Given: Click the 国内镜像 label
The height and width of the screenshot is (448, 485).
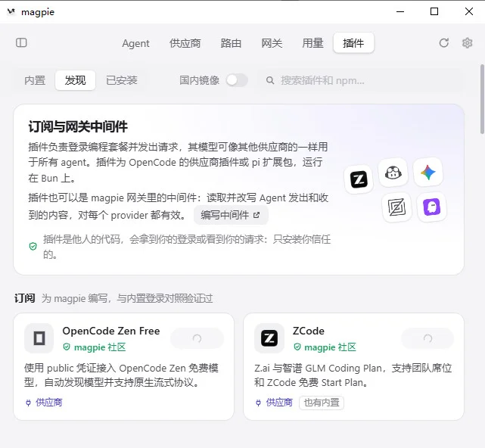Looking at the screenshot, I should (200, 80).
